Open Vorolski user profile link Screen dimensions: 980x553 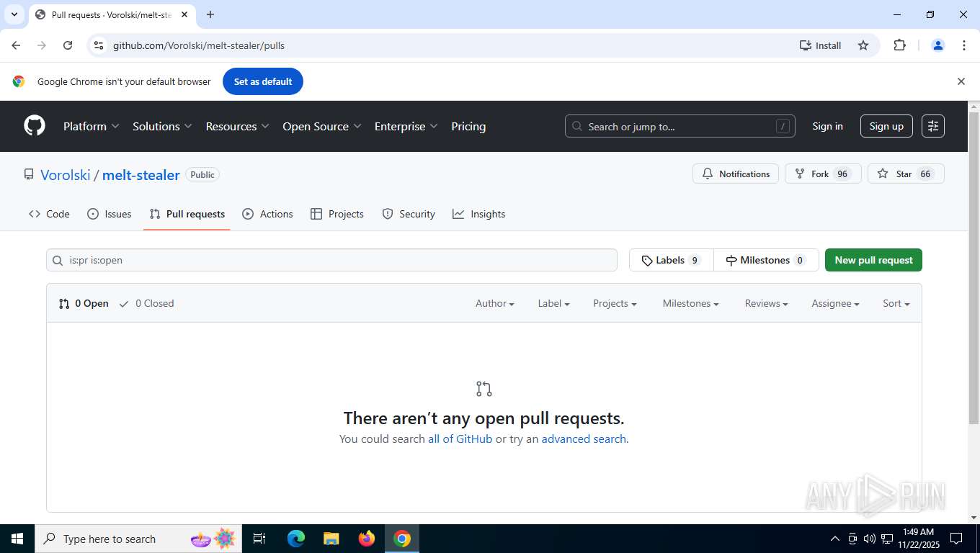(66, 175)
